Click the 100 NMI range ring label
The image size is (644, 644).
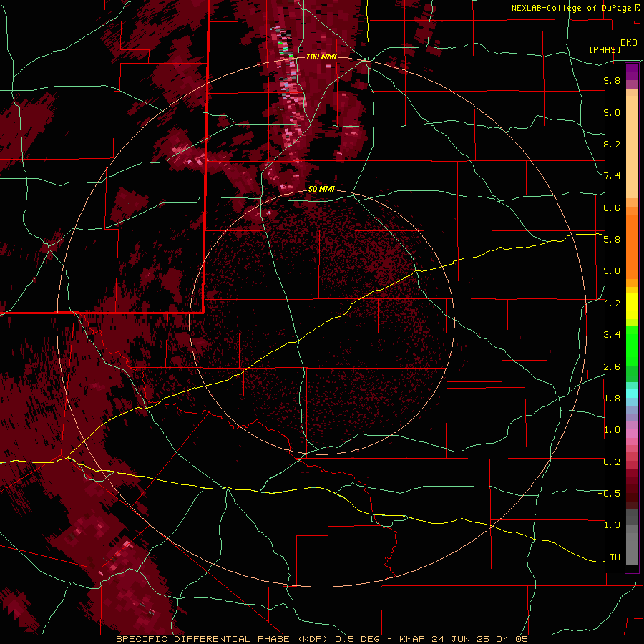[x=321, y=57]
